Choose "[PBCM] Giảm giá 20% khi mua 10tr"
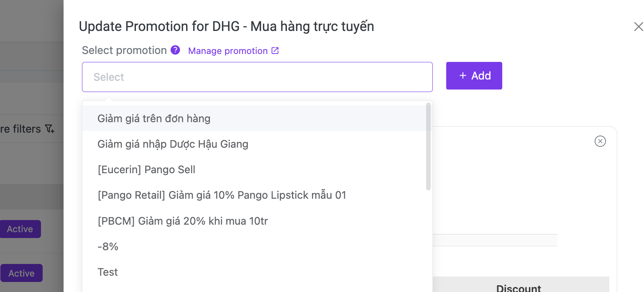The height and width of the screenshot is (292, 644). (182, 220)
